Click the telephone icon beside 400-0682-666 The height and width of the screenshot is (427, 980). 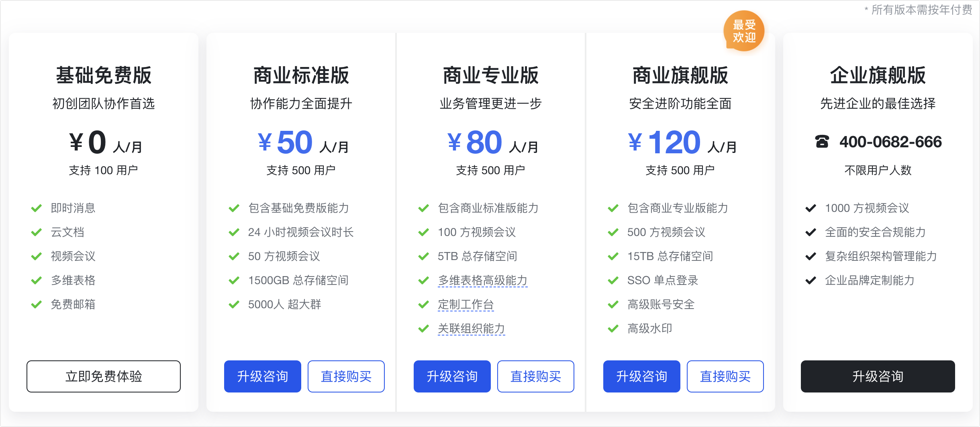pyautogui.click(x=822, y=142)
